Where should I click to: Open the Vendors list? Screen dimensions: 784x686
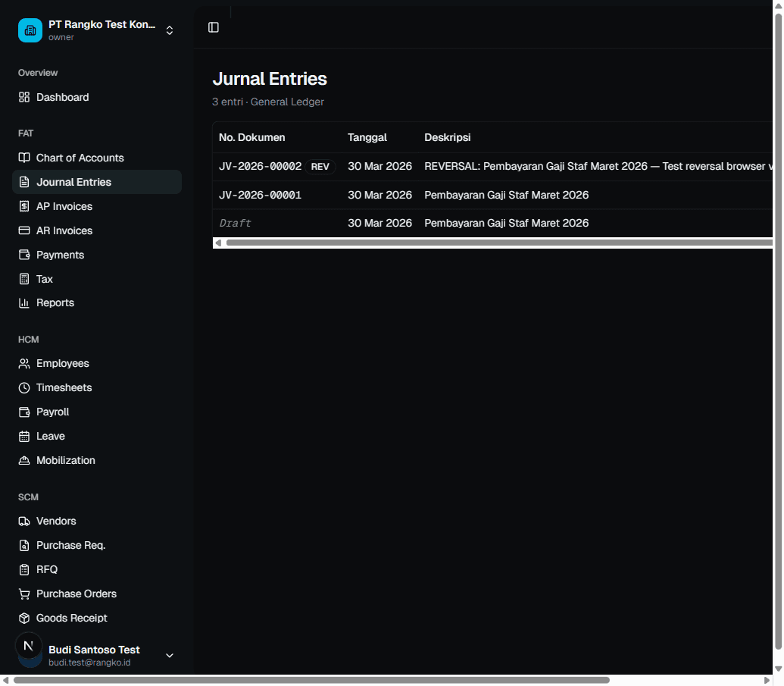click(x=96, y=521)
